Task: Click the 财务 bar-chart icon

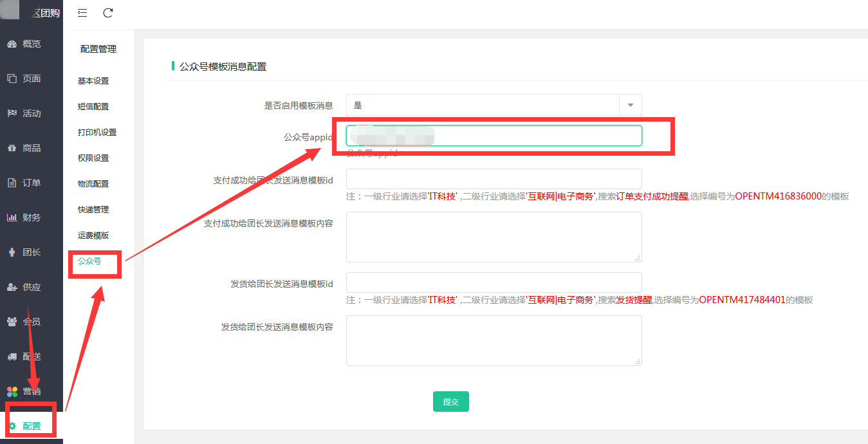Action: [12, 217]
